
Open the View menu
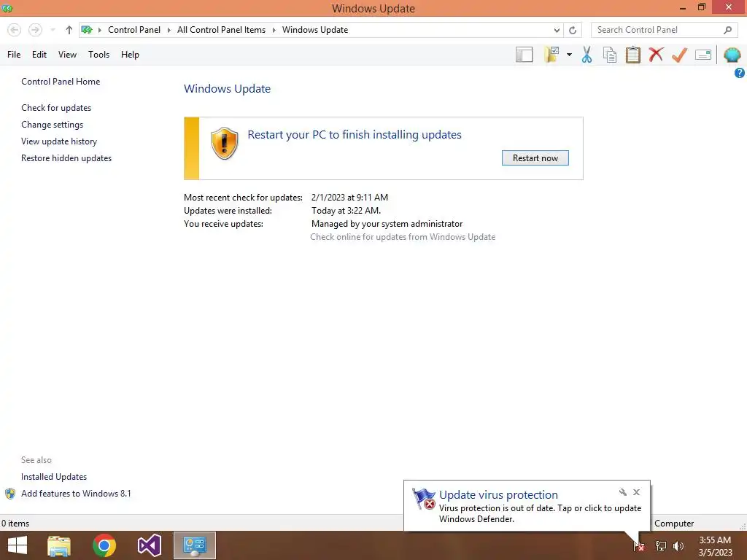tap(67, 54)
